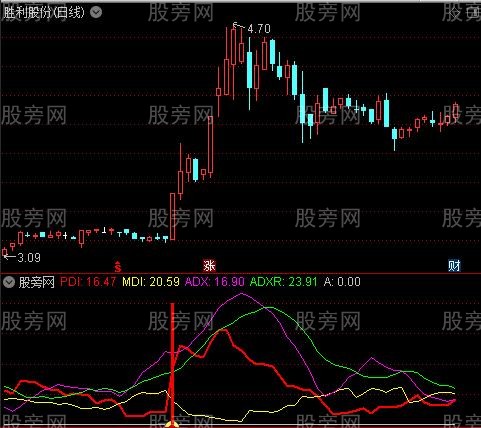Select the 胜利股份(日线) chart title
This screenshot has width=481, height=428.
point(43,13)
